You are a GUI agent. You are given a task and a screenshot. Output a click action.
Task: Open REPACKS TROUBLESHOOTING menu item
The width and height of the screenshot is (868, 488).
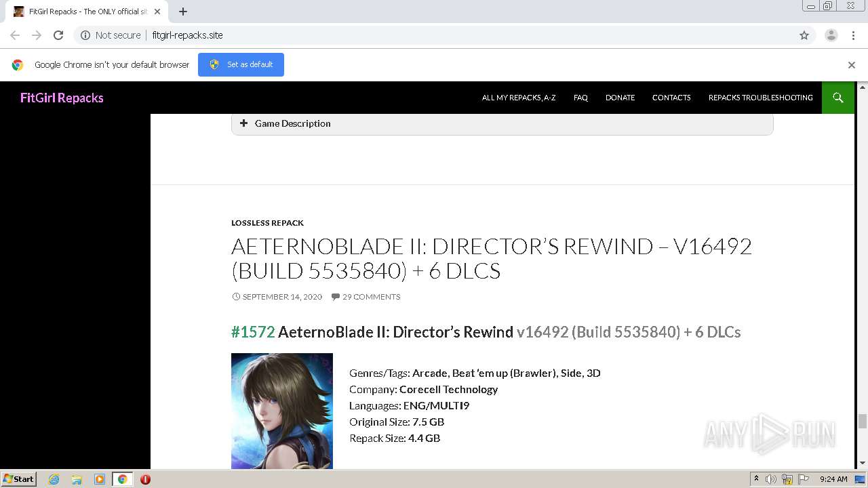point(761,98)
